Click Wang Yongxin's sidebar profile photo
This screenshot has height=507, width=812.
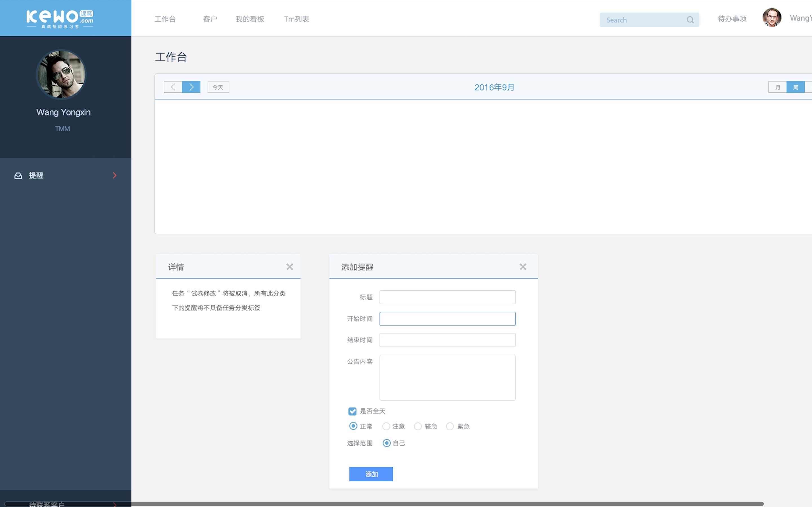pos(61,74)
